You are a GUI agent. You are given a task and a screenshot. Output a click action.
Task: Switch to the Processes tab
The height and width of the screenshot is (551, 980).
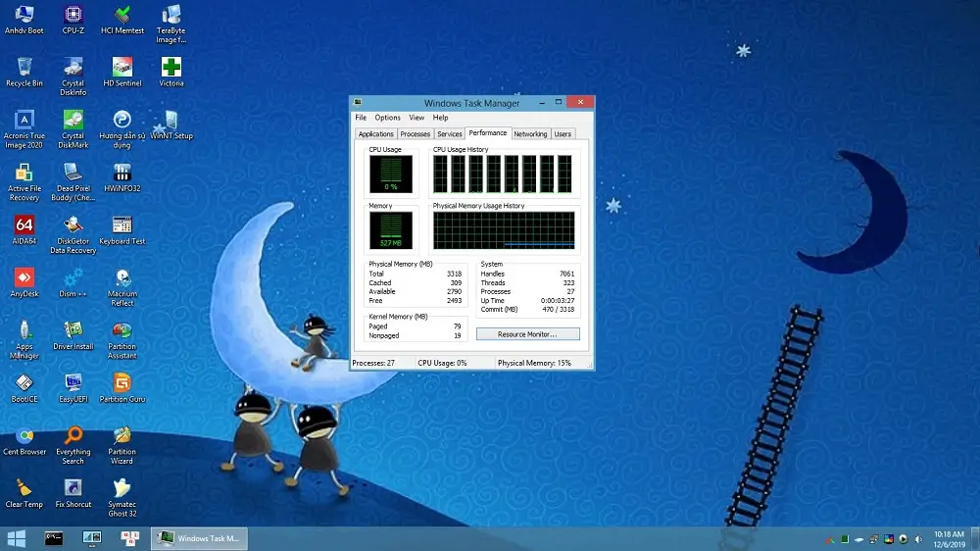(x=415, y=134)
